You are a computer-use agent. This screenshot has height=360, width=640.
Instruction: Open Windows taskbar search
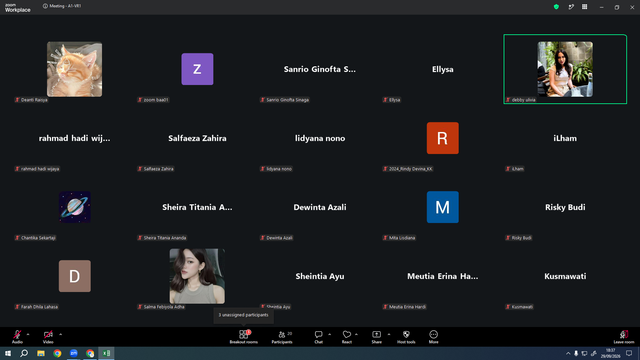click(24, 353)
